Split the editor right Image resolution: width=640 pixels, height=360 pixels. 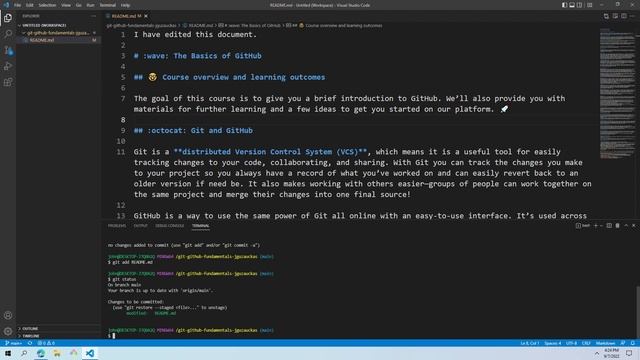click(x=624, y=16)
